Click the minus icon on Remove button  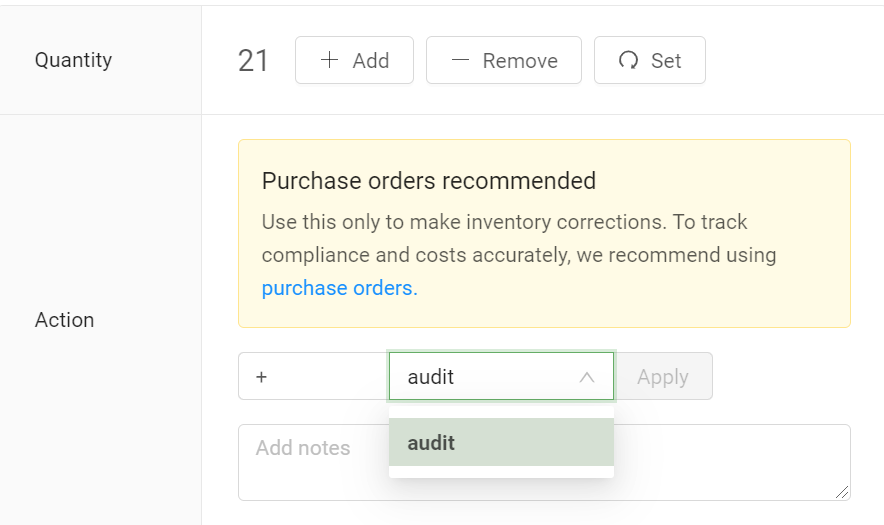pyautogui.click(x=460, y=60)
